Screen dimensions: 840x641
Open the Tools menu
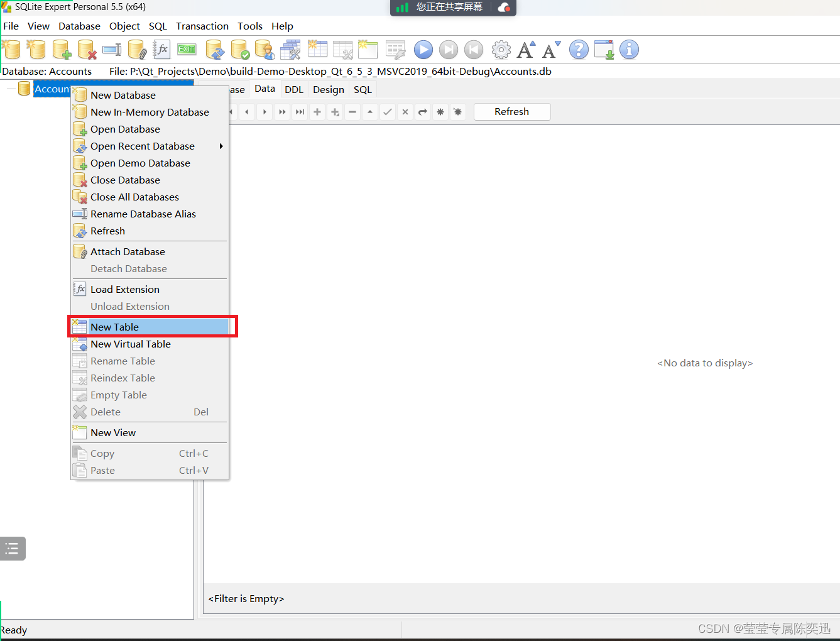pos(250,26)
